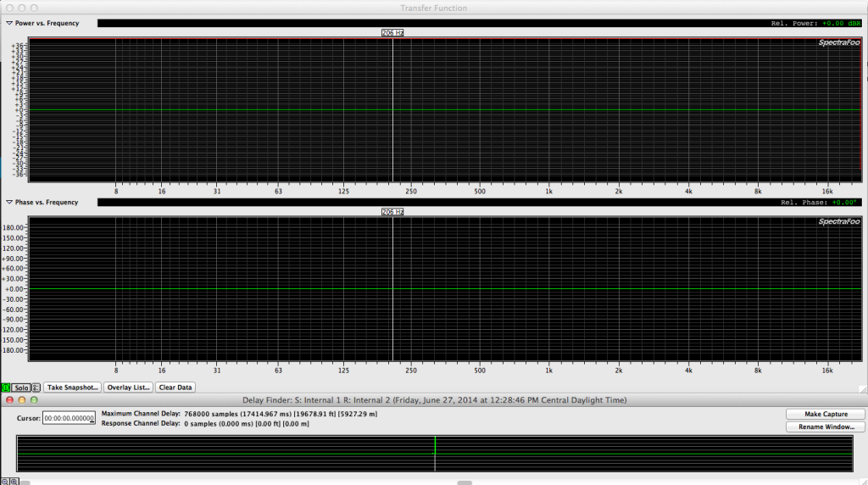The image size is (868, 485).
Task: Click the zoom in magnifier icon
Action: click(15, 481)
